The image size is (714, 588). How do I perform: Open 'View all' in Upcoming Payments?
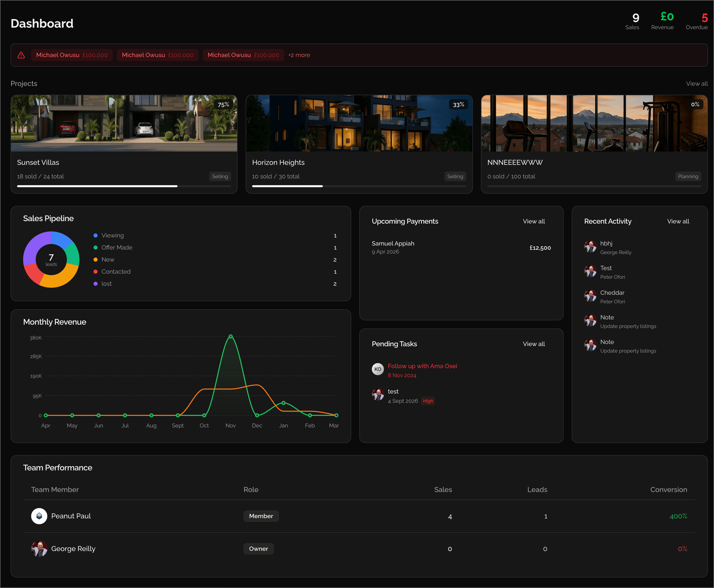coord(534,221)
